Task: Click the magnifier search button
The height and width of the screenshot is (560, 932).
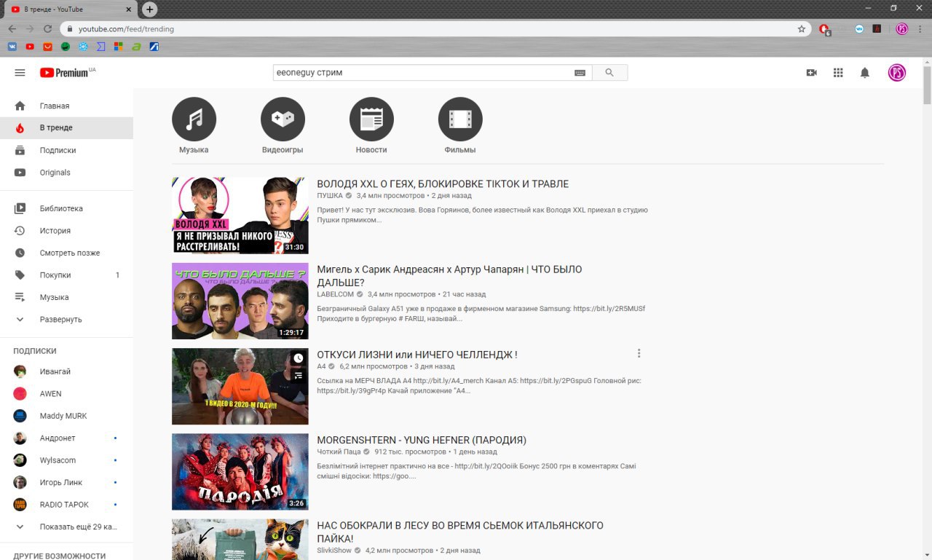Action: (609, 73)
